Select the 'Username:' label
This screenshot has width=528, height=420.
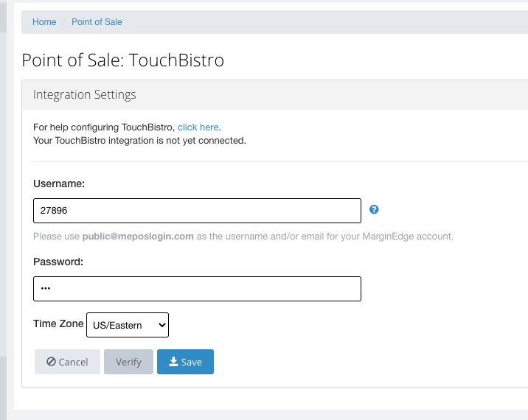pyautogui.click(x=59, y=183)
